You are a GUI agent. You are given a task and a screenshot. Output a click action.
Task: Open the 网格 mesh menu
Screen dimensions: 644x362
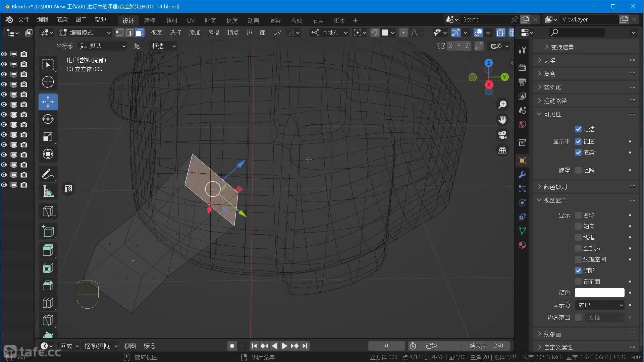[214, 33]
